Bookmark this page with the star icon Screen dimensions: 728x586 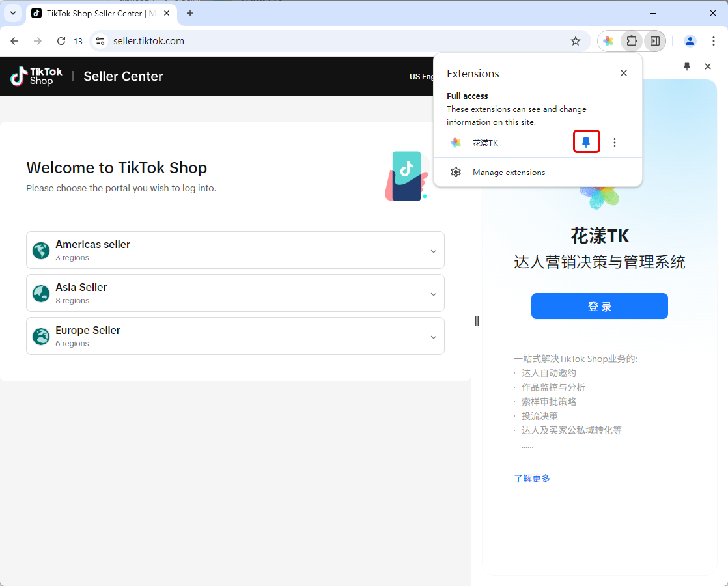(x=576, y=41)
